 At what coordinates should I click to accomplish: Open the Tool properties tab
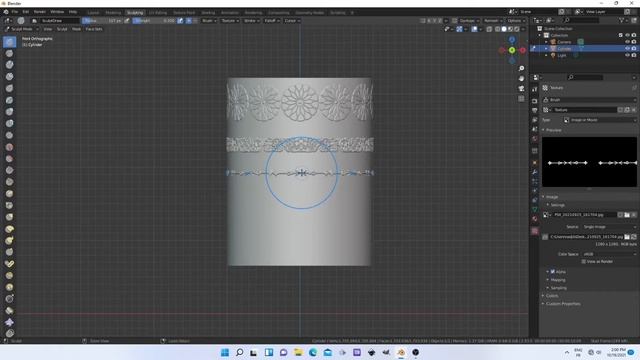pos(535,89)
